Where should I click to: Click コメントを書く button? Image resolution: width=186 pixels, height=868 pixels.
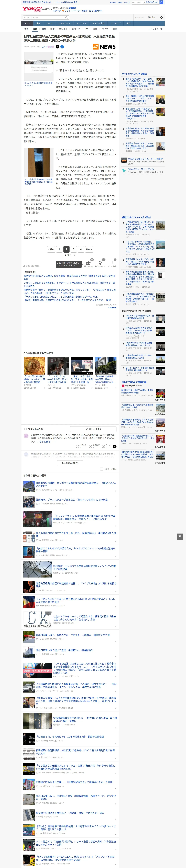[x=93, y=429]
